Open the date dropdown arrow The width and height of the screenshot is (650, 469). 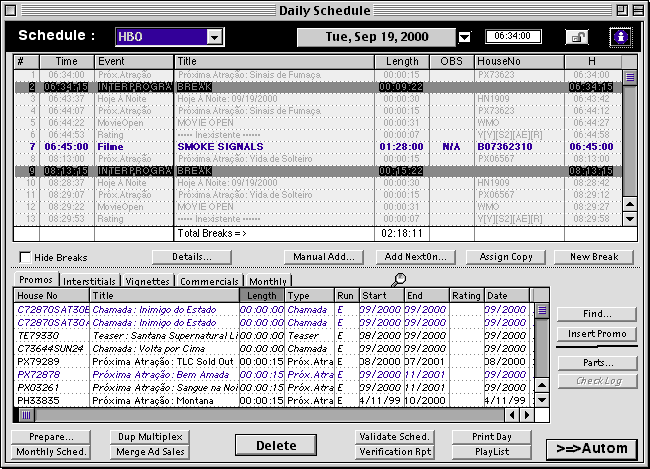465,37
